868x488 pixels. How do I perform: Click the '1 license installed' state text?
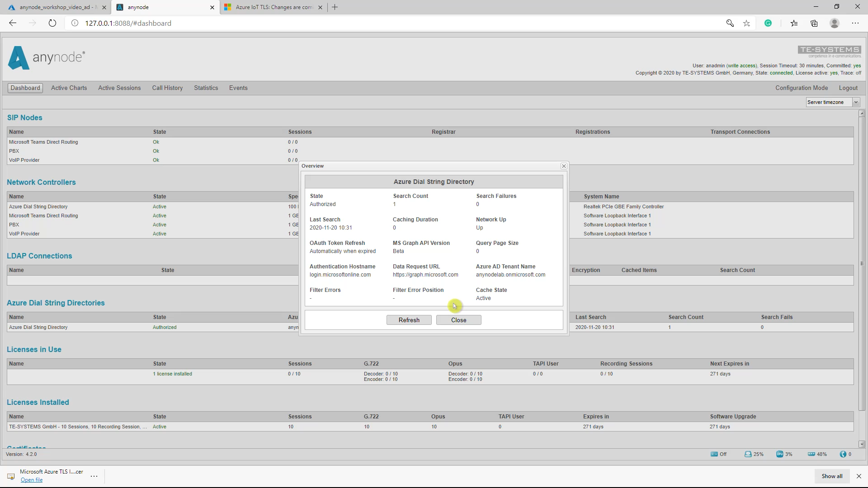coord(172,374)
